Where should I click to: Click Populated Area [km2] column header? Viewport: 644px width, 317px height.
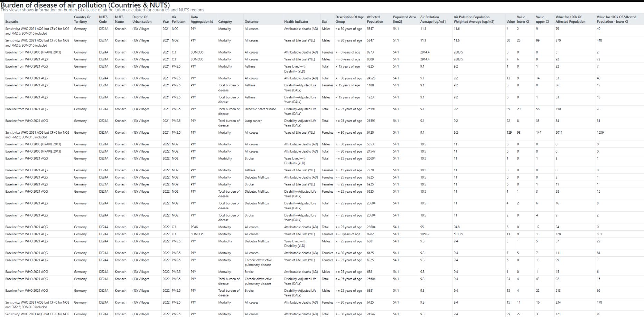404,19
